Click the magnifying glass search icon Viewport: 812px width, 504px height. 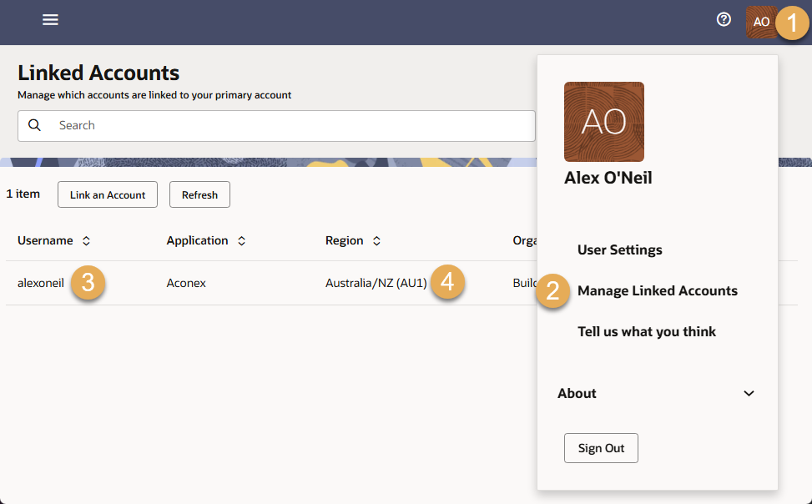[35, 125]
